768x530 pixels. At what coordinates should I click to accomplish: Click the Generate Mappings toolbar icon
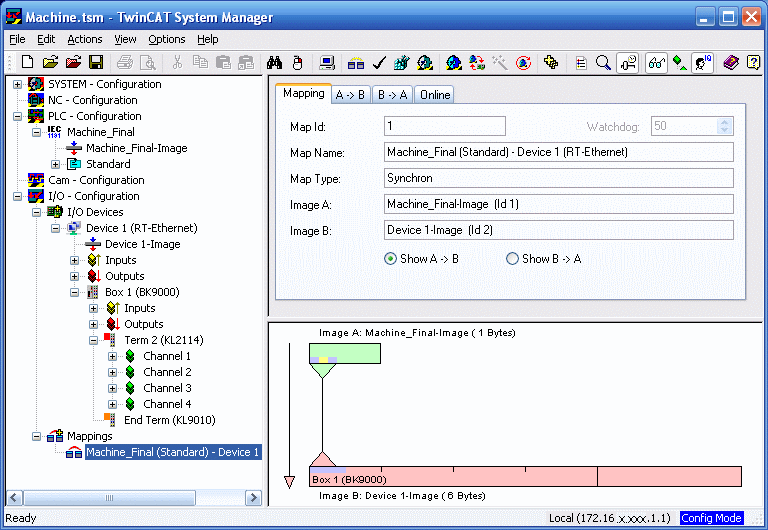pos(356,63)
